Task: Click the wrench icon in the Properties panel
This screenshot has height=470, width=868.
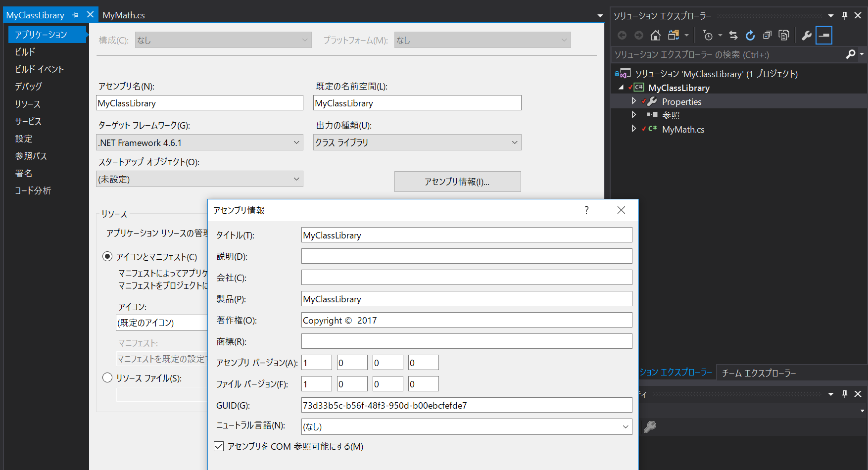Action: (x=650, y=426)
